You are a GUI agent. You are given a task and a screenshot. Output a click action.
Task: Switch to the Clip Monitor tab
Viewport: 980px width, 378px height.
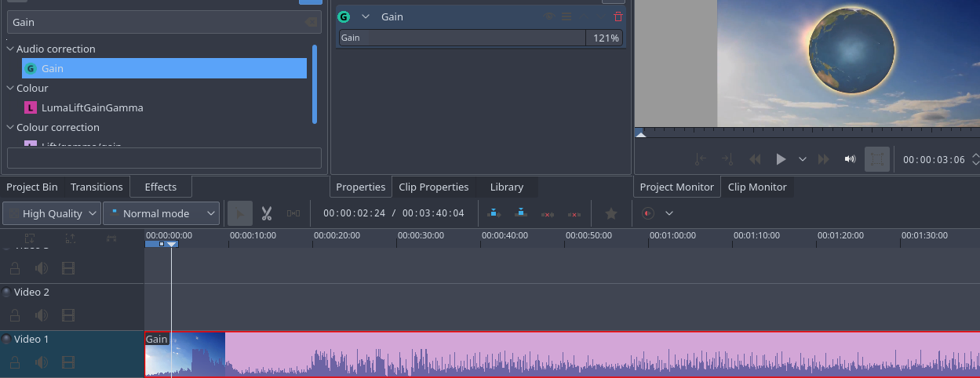(757, 187)
